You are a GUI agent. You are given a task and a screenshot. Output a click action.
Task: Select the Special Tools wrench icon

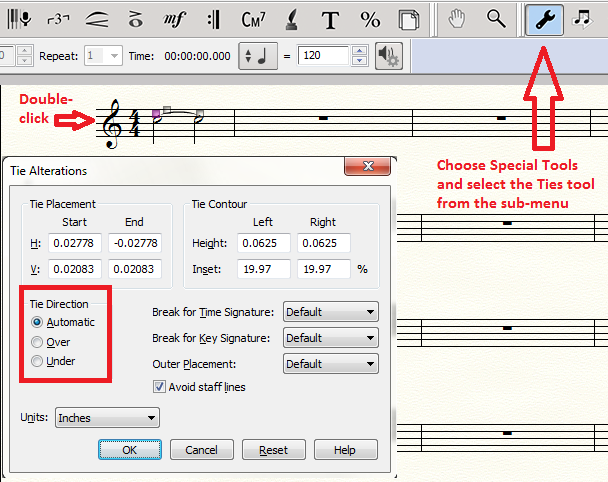[544, 19]
